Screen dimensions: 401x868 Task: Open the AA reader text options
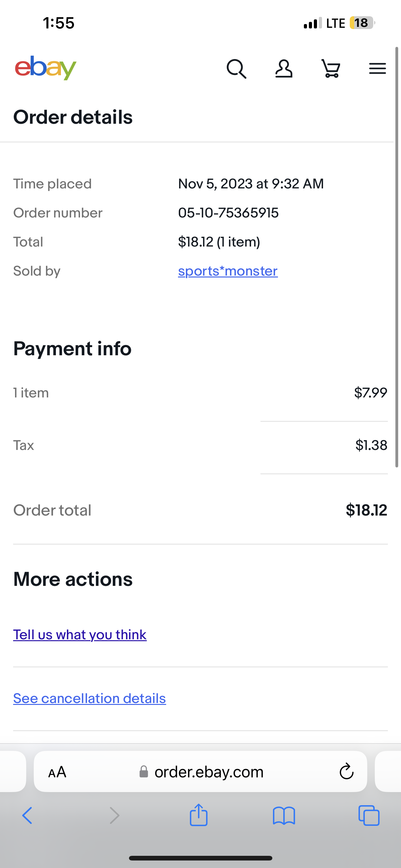pos(57,772)
